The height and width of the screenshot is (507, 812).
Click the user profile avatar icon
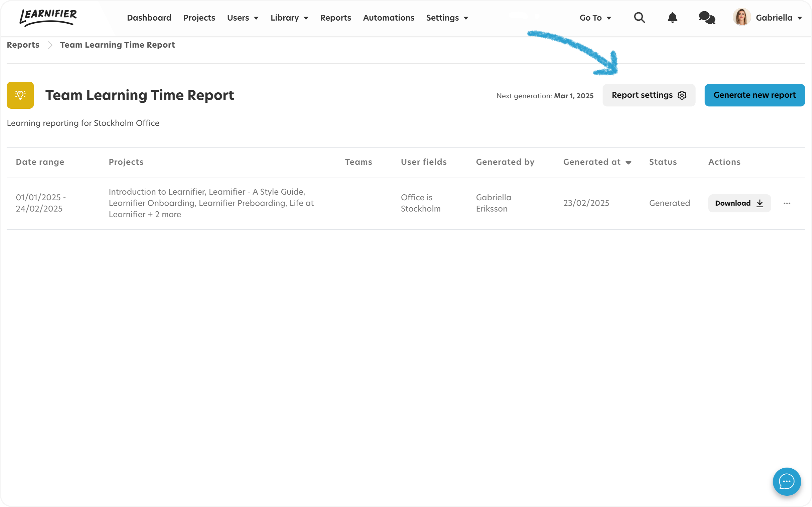pyautogui.click(x=742, y=17)
